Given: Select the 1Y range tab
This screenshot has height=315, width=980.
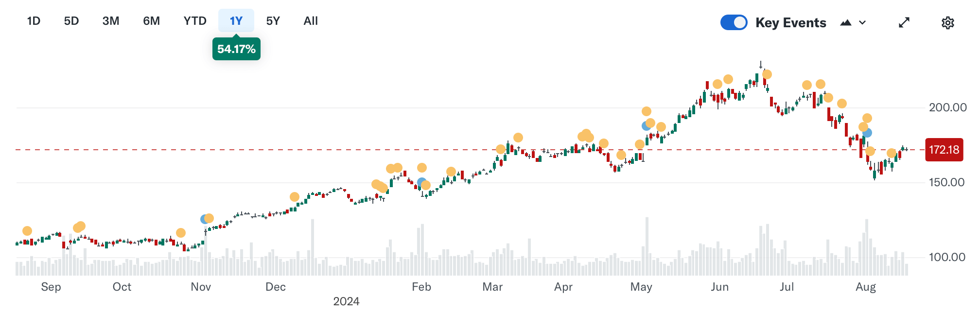Looking at the screenshot, I should (x=236, y=21).
